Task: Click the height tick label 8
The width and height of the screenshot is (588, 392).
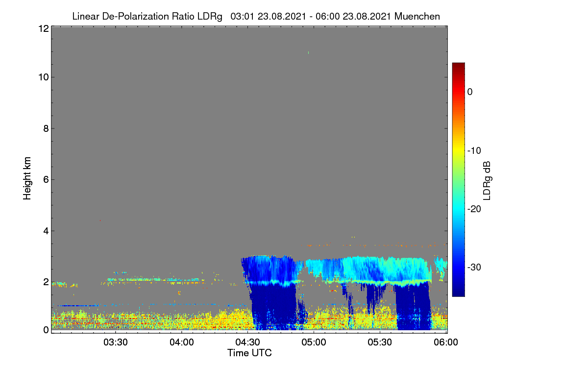Action: point(46,128)
